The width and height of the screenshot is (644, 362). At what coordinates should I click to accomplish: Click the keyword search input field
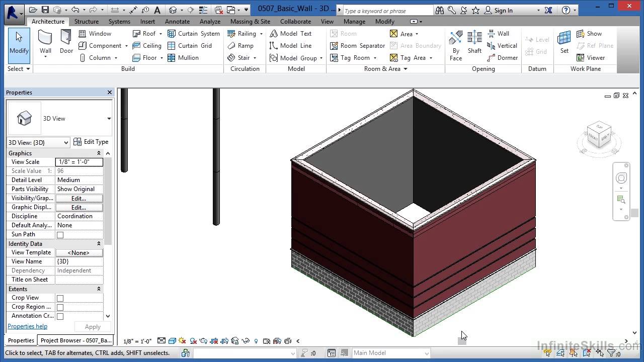[x=388, y=10]
